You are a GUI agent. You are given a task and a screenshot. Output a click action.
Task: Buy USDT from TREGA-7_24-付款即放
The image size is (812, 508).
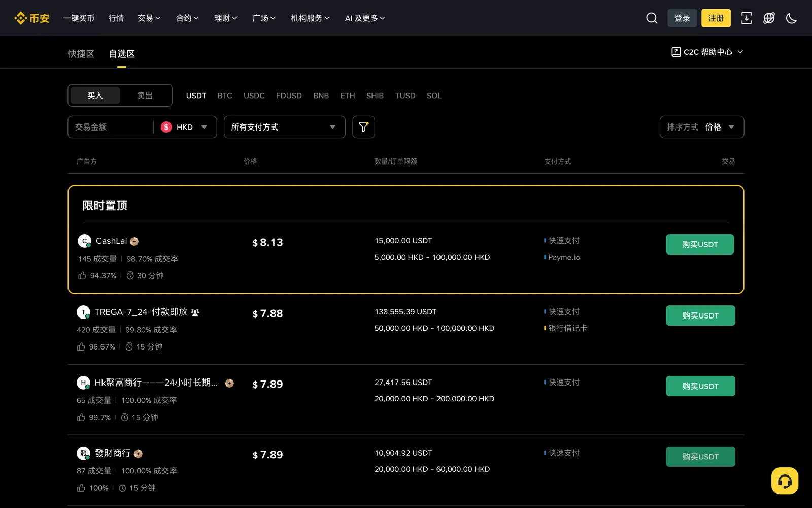click(x=700, y=315)
